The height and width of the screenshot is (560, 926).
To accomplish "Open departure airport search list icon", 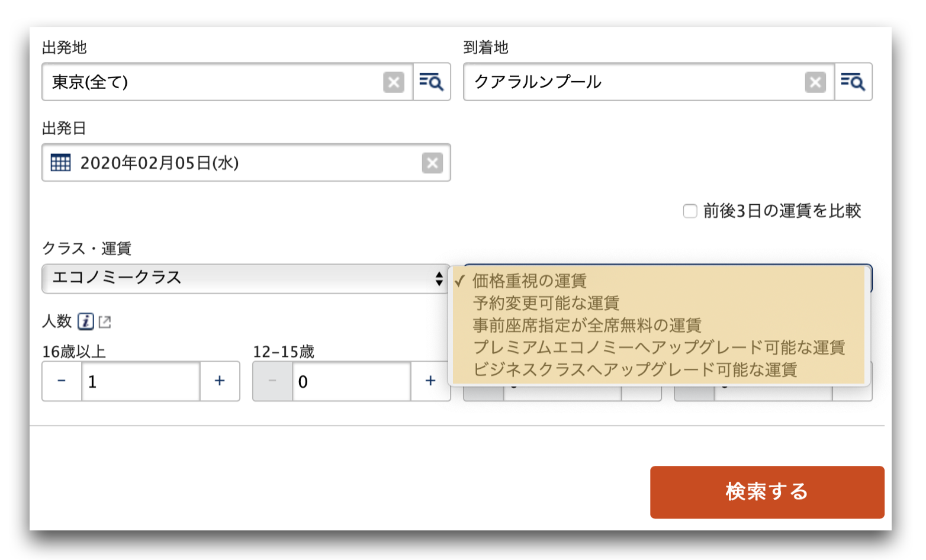I will tap(432, 82).
